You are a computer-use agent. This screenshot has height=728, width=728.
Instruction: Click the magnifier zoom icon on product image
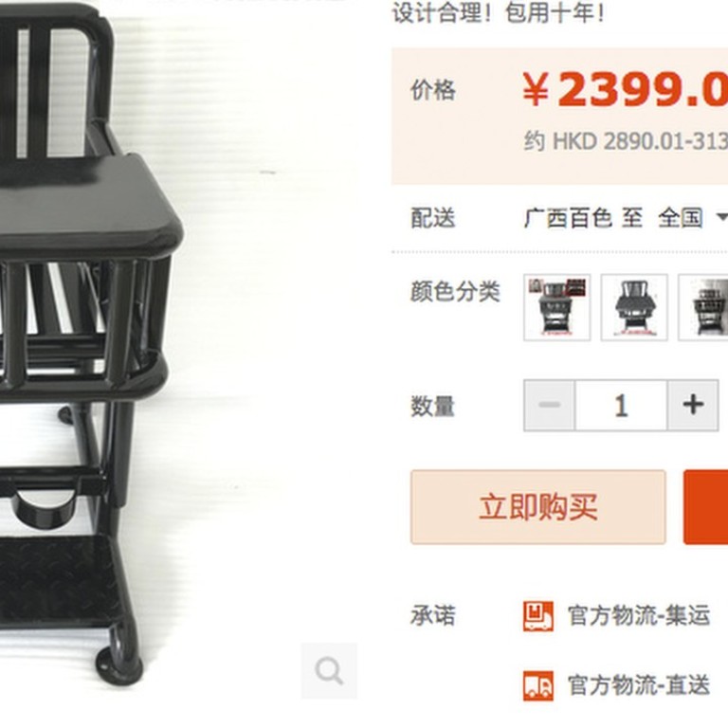(x=329, y=670)
